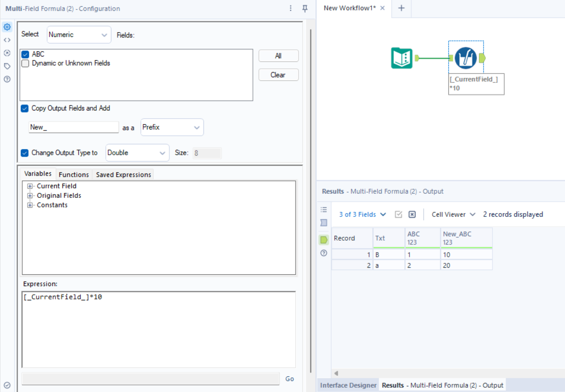Open the Saved Expressions tab
Viewport: 565px width, 392px height.
pos(123,174)
